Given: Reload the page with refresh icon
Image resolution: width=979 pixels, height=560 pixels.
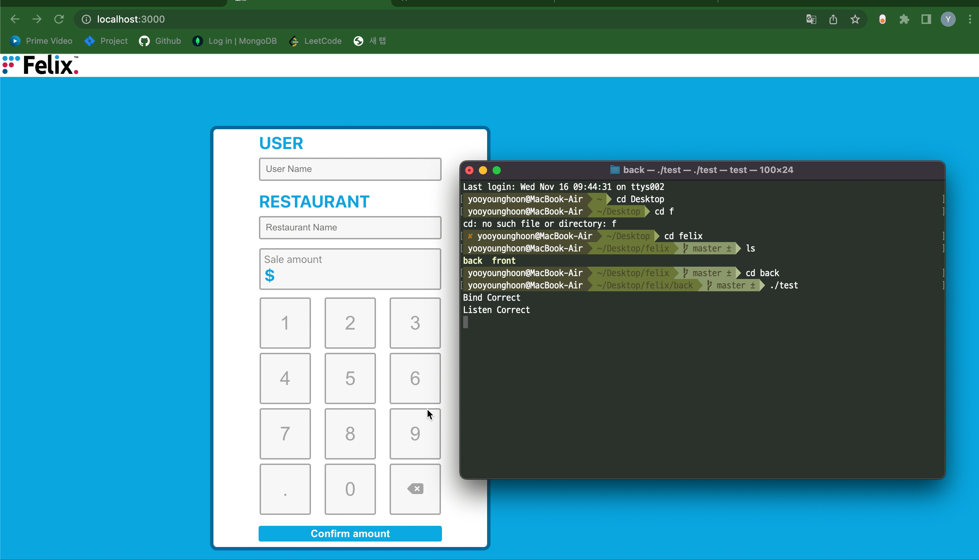Looking at the screenshot, I should pyautogui.click(x=59, y=19).
